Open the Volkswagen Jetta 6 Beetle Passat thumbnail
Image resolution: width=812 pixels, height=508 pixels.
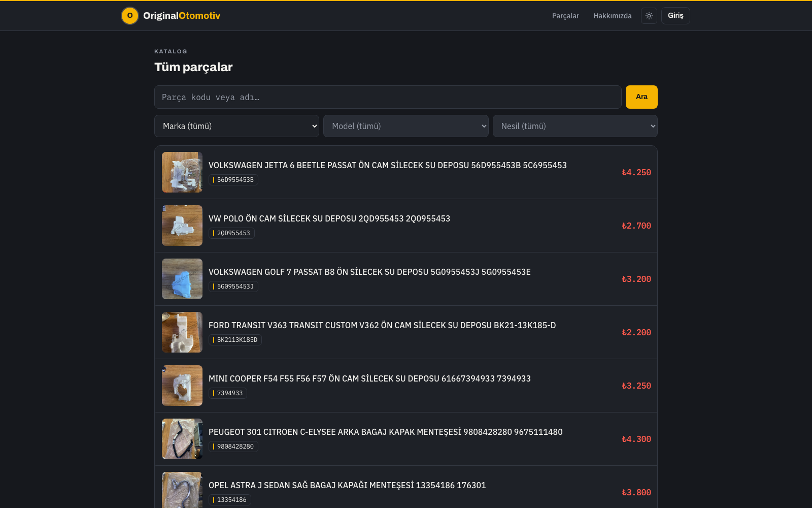click(182, 172)
